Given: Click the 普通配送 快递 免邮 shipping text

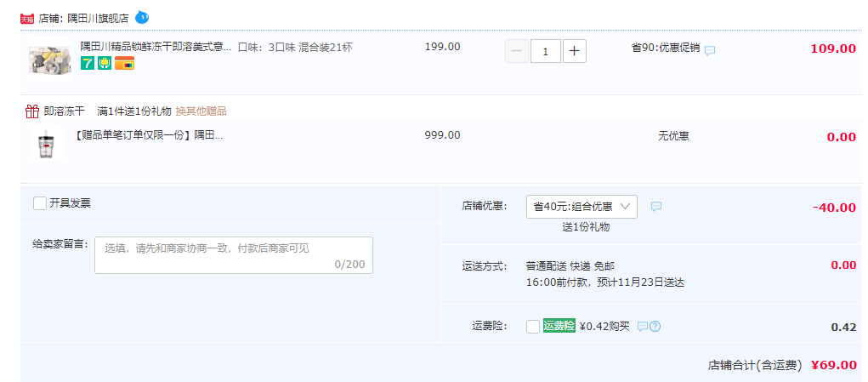Looking at the screenshot, I should pos(570,265).
